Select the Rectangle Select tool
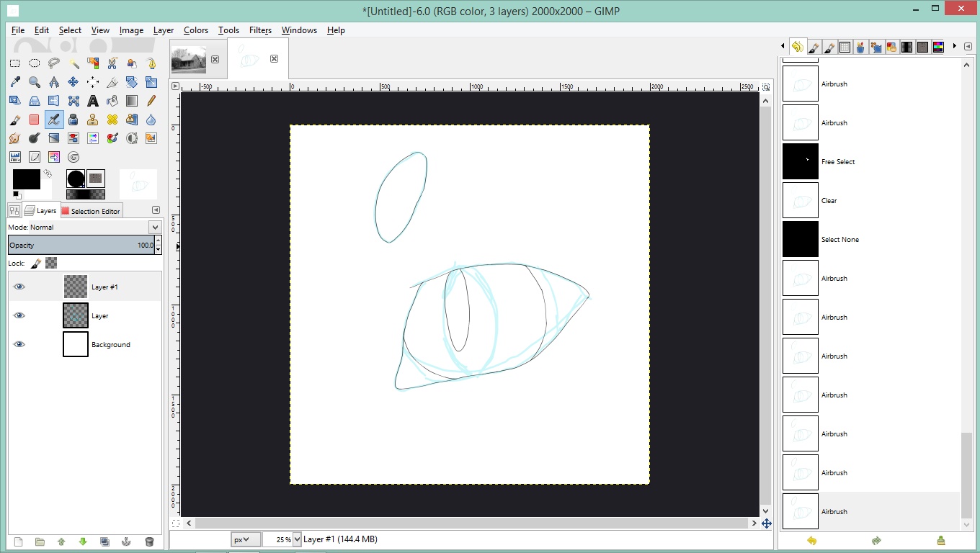Screen dimensions: 980x553 click(15, 63)
